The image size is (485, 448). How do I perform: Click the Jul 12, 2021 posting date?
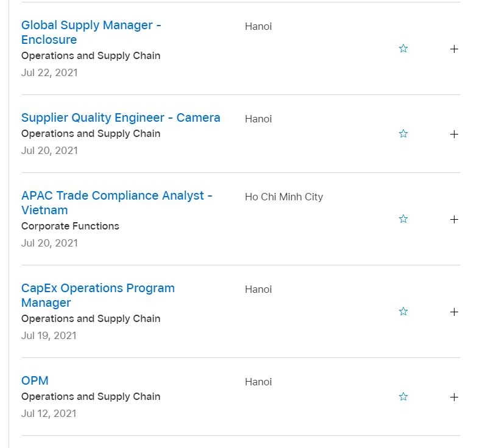coord(49,413)
